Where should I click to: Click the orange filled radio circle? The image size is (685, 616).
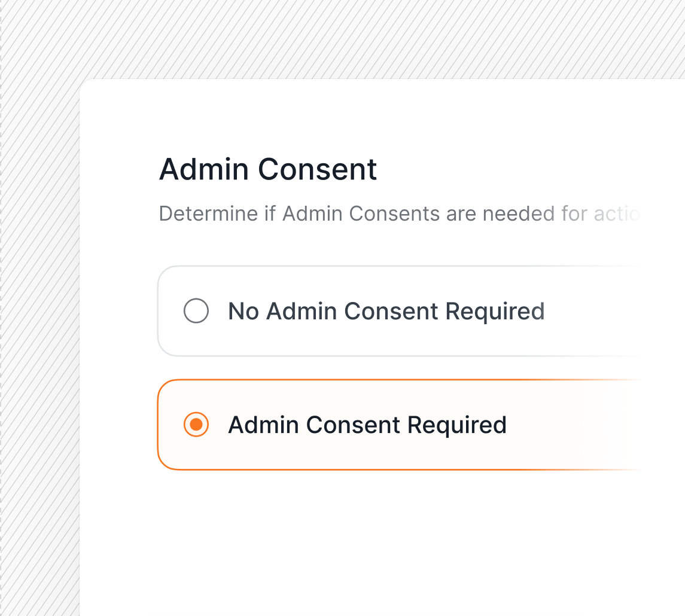pos(196,425)
